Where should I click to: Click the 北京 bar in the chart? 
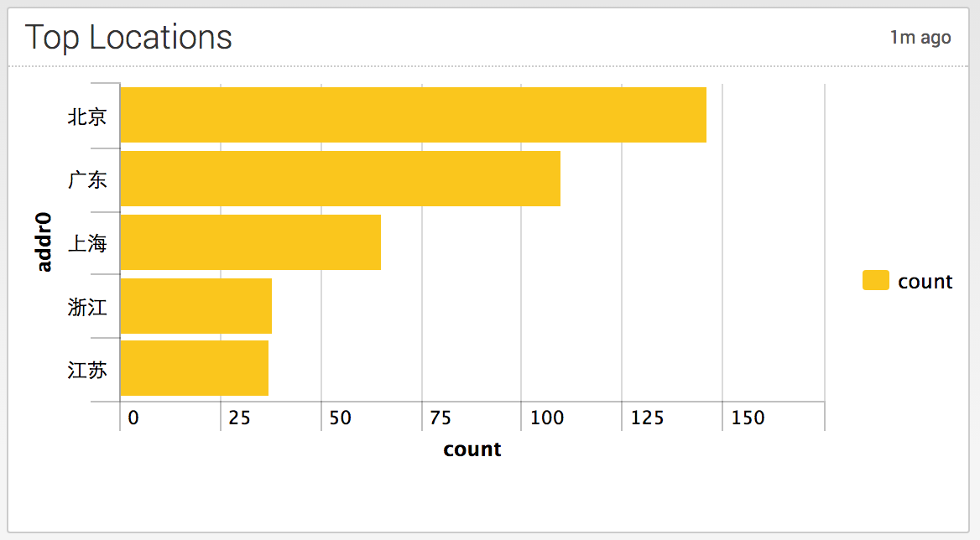click(x=413, y=115)
